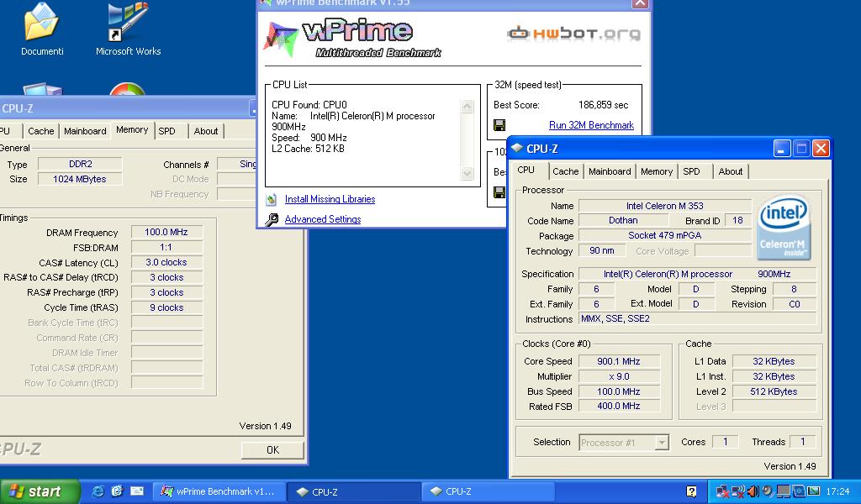
Task: Click the Socket 479 mPGA package field
Action: [x=665, y=235]
